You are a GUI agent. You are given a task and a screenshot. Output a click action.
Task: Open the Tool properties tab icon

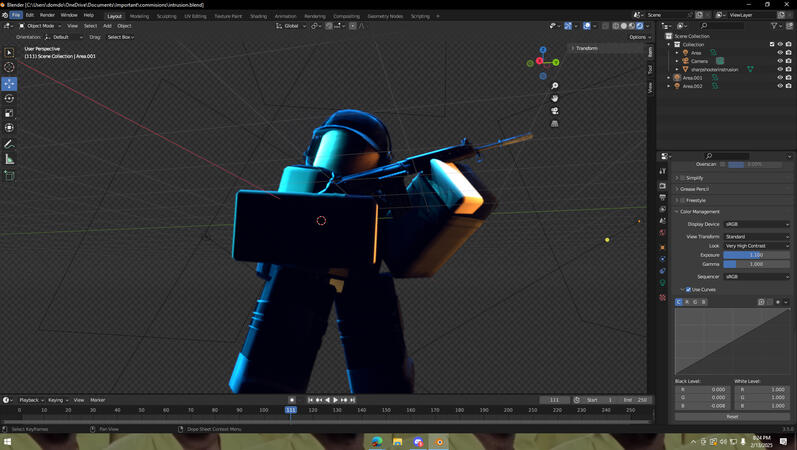pyautogui.click(x=662, y=171)
